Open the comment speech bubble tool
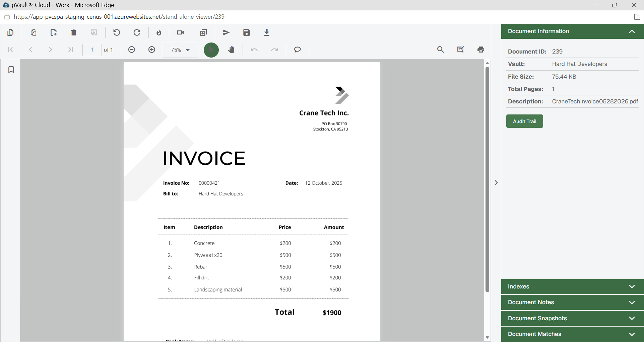 pyautogui.click(x=298, y=50)
